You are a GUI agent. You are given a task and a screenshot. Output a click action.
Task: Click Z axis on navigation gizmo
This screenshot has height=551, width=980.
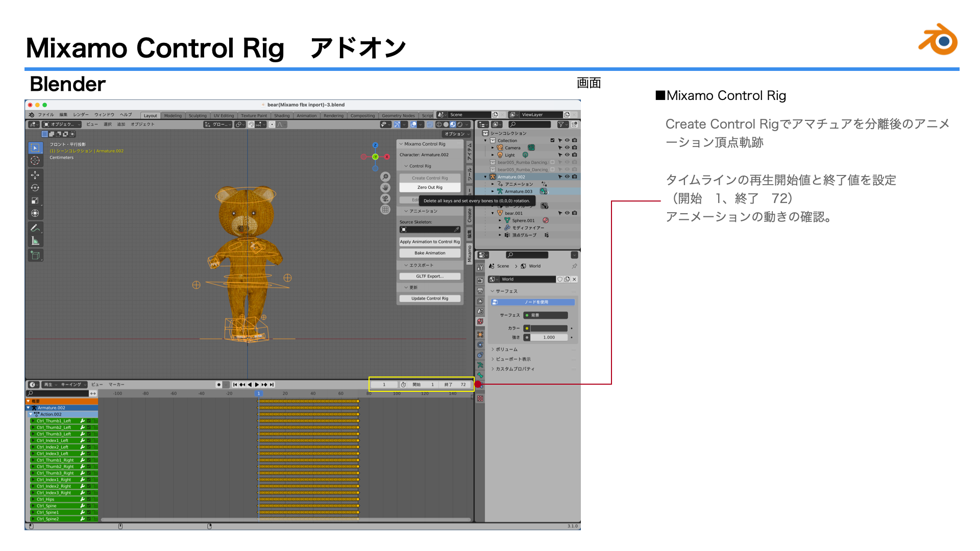tap(375, 145)
